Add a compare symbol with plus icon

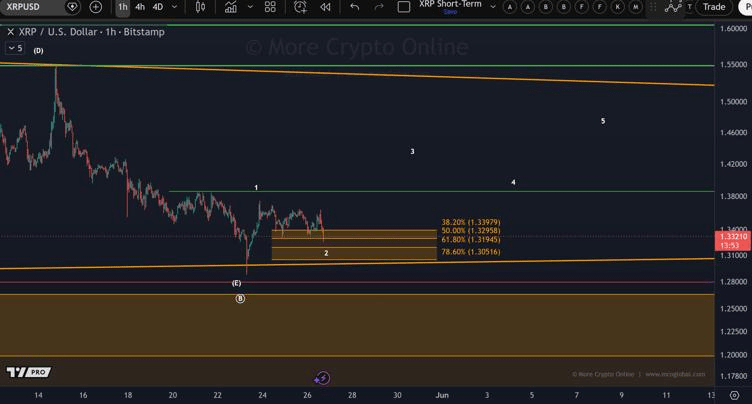tap(96, 7)
